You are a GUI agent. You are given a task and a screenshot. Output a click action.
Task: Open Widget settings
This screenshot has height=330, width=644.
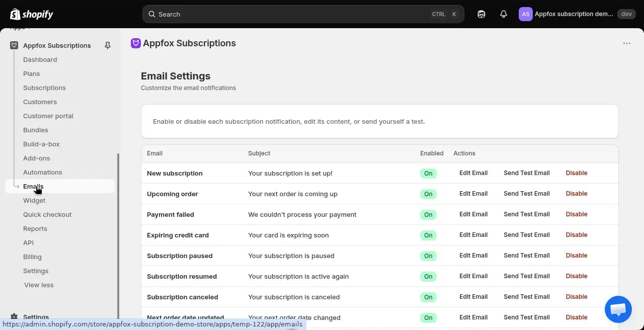(x=34, y=200)
